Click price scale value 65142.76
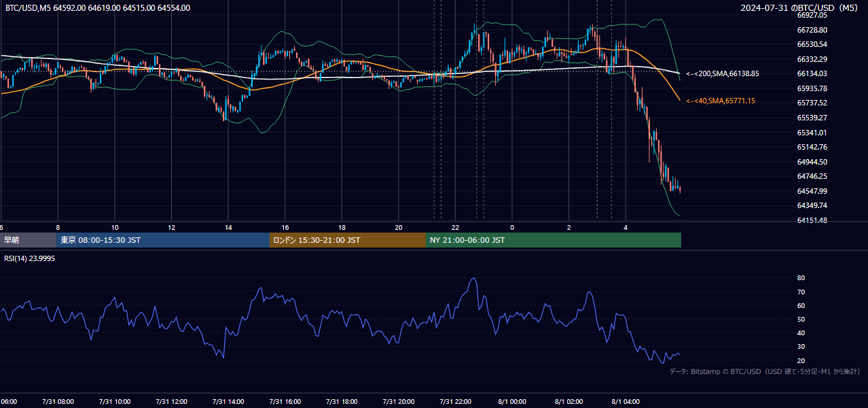Image resolution: width=868 pixels, height=408 pixels. point(812,147)
